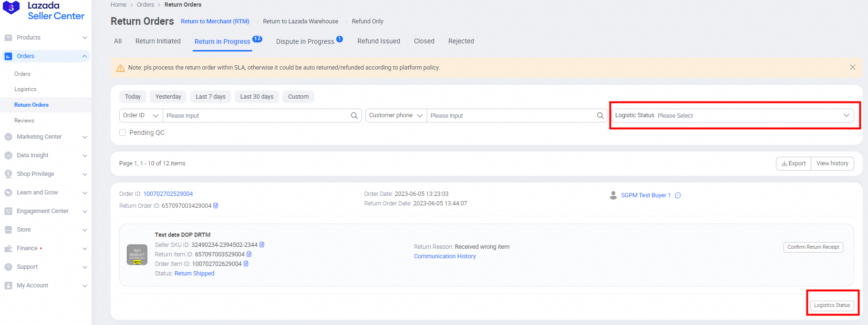Open the Orders submenu item
The height and width of the screenshot is (325, 868).
coord(22,74)
